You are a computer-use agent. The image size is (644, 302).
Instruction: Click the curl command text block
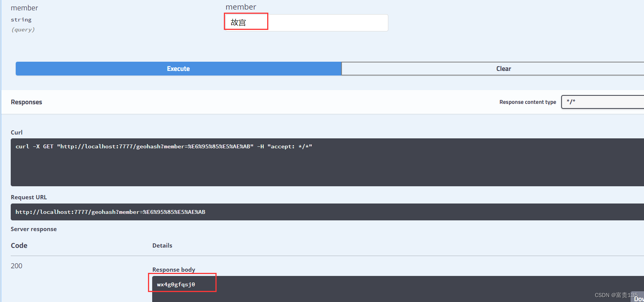(327, 162)
